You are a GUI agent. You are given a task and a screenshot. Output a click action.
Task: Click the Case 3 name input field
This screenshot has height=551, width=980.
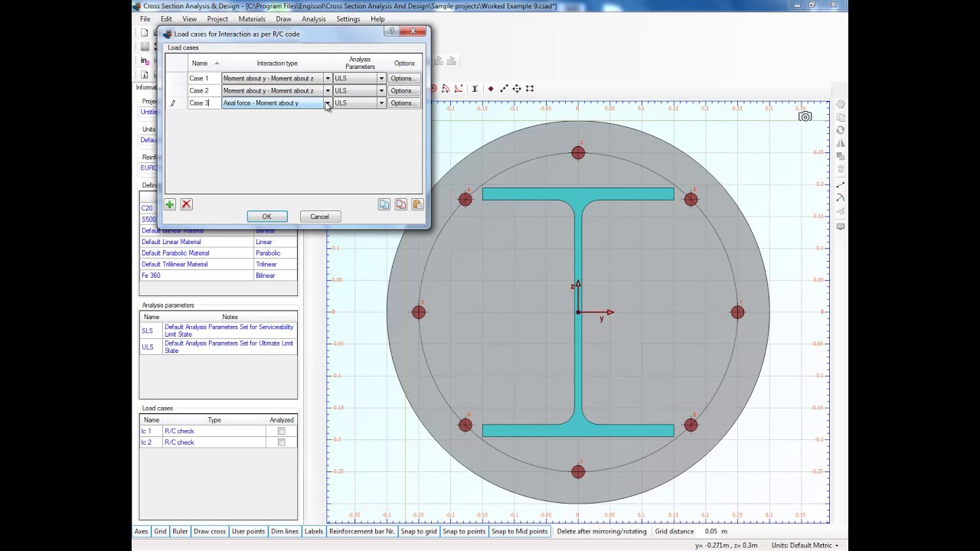pos(204,103)
